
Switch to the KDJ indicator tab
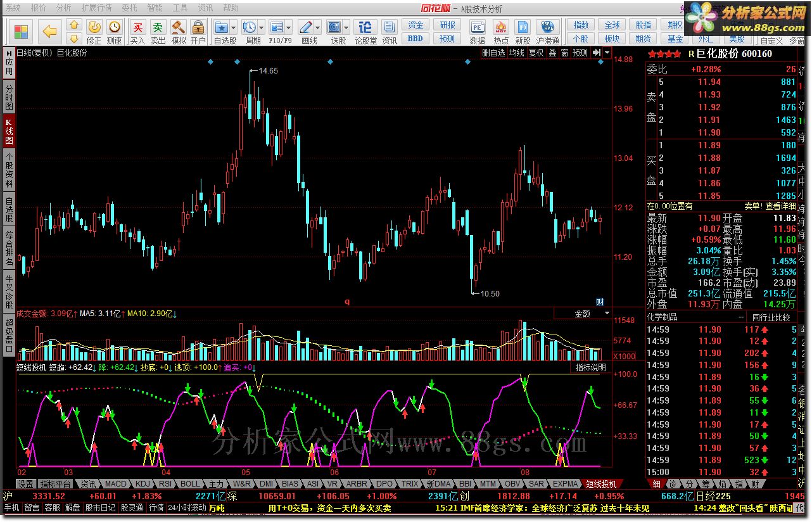(x=143, y=484)
